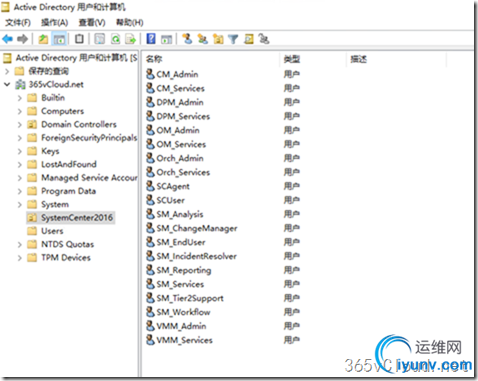Select the System container in tree
478x381 pixels.
click(55, 204)
